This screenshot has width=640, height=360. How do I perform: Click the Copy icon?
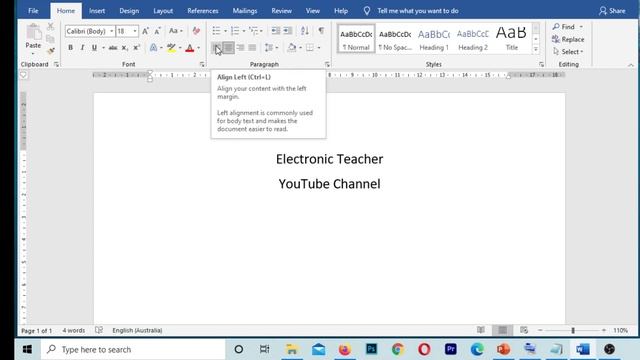[x=50, y=39]
